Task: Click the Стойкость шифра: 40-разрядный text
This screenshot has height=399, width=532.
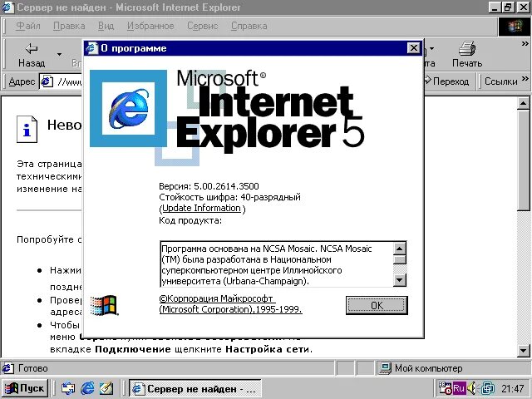Action: tap(229, 197)
